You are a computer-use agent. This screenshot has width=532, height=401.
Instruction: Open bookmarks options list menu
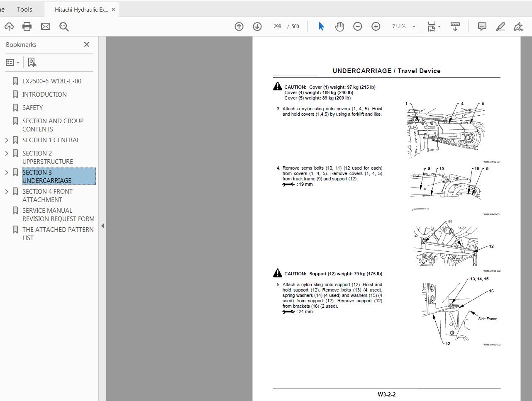coord(12,62)
